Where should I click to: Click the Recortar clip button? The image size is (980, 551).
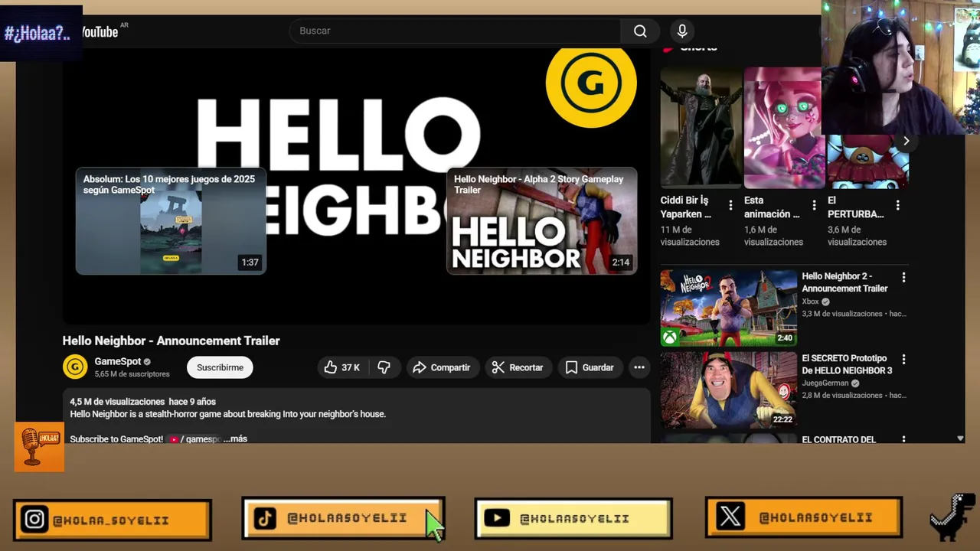[518, 367]
